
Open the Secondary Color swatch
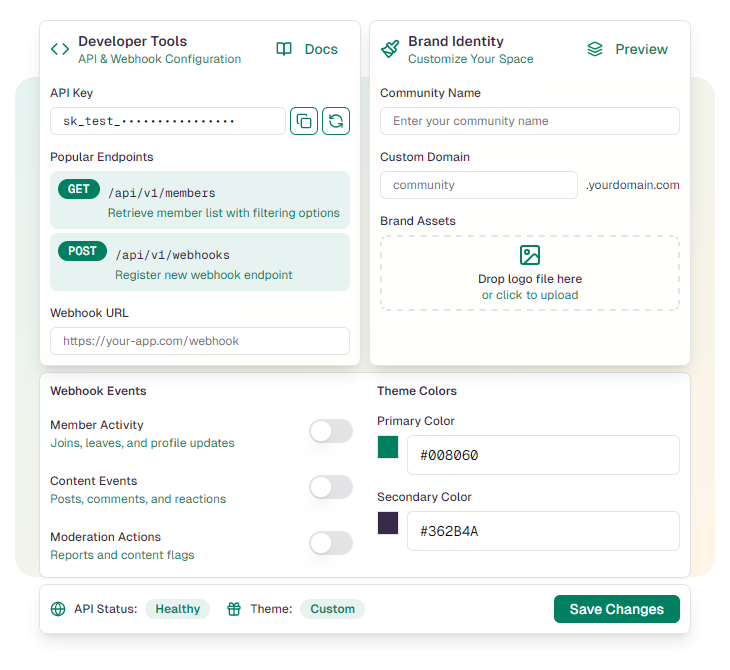coord(388,523)
